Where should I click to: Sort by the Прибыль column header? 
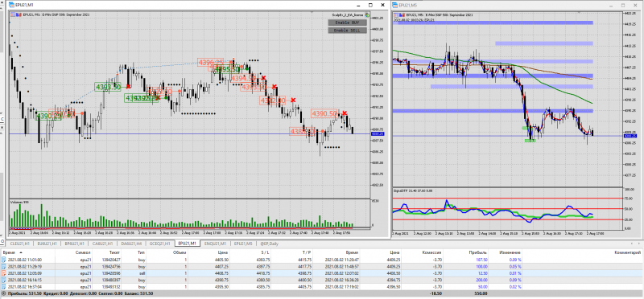click(x=478, y=252)
